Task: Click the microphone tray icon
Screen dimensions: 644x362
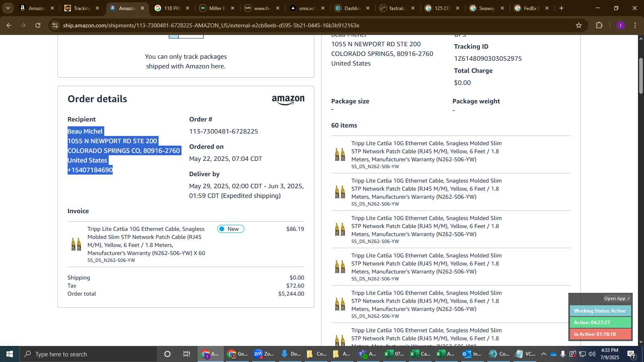Action: [x=563, y=354]
